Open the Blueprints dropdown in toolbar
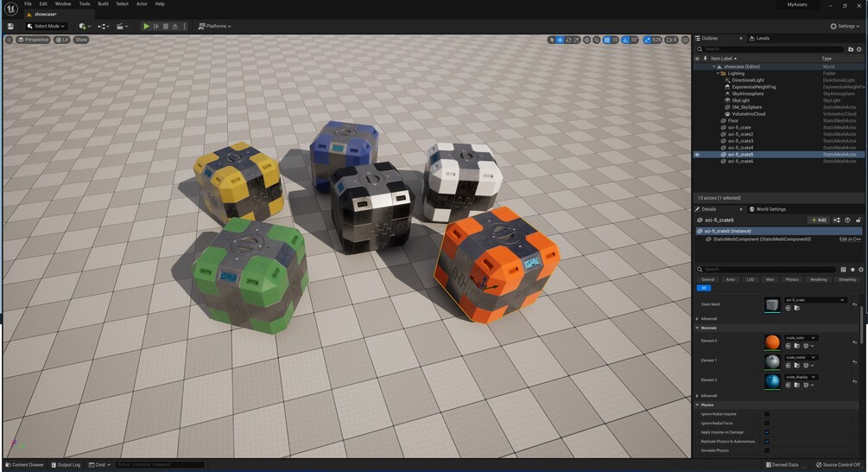The width and height of the screenshot is (868, 472). (x=104, y=26)
